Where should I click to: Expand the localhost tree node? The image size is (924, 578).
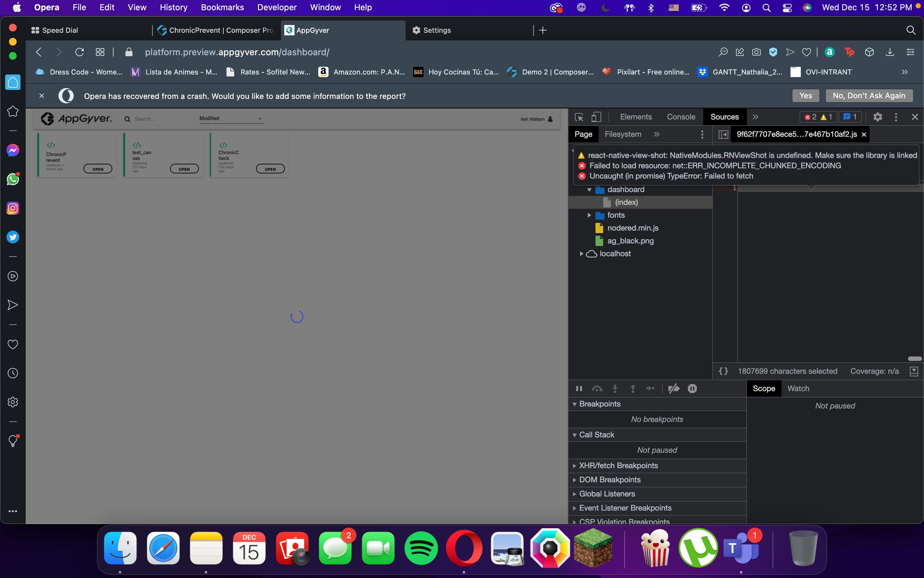581,254
